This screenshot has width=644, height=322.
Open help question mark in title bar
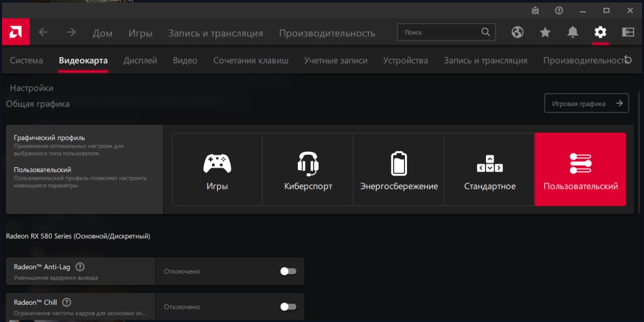tap(559, 10)
